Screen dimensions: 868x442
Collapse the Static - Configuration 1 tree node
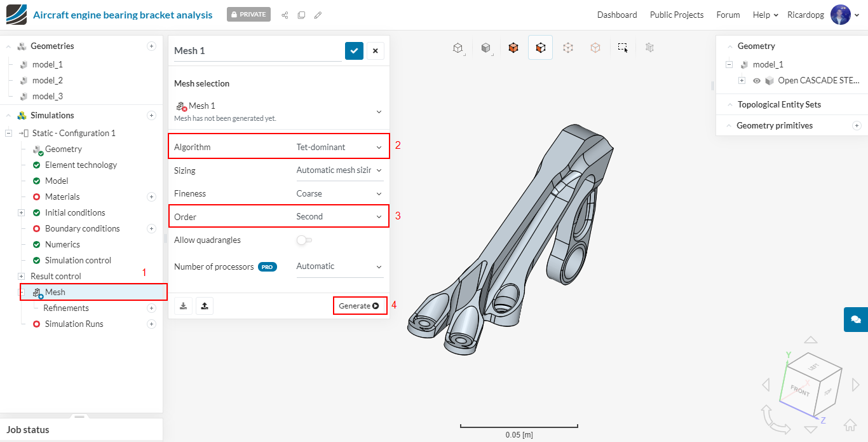[x=8, y=133]
